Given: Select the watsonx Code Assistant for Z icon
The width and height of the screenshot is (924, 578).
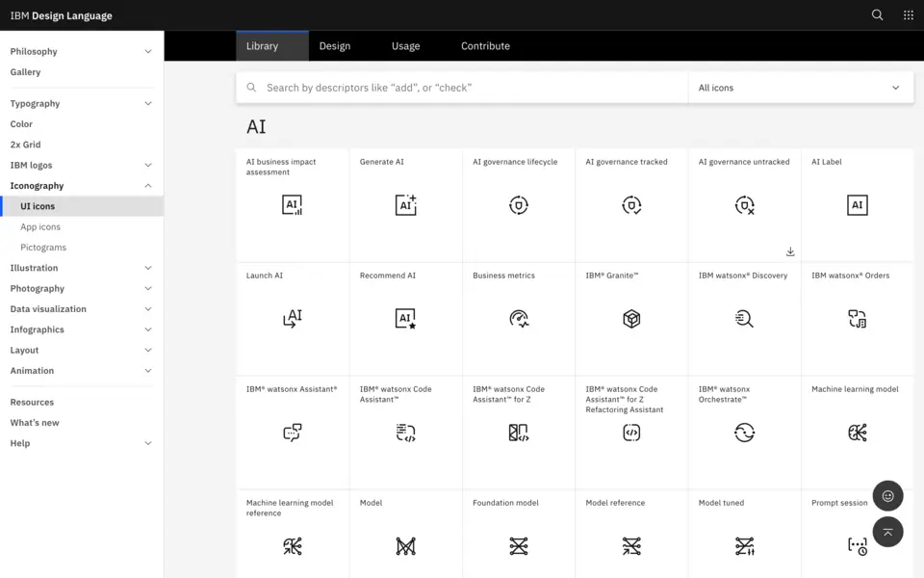Looking at the screenshot, I should [519, 433].
